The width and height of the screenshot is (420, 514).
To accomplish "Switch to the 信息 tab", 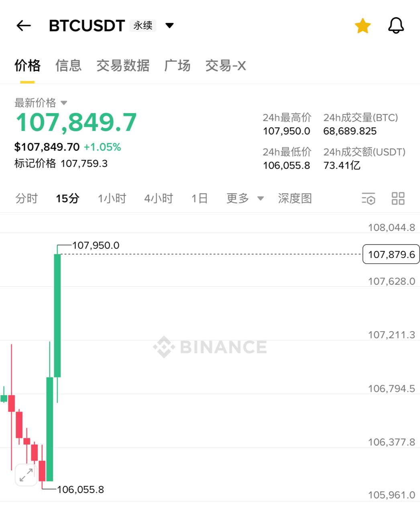I will click(68, 65).
